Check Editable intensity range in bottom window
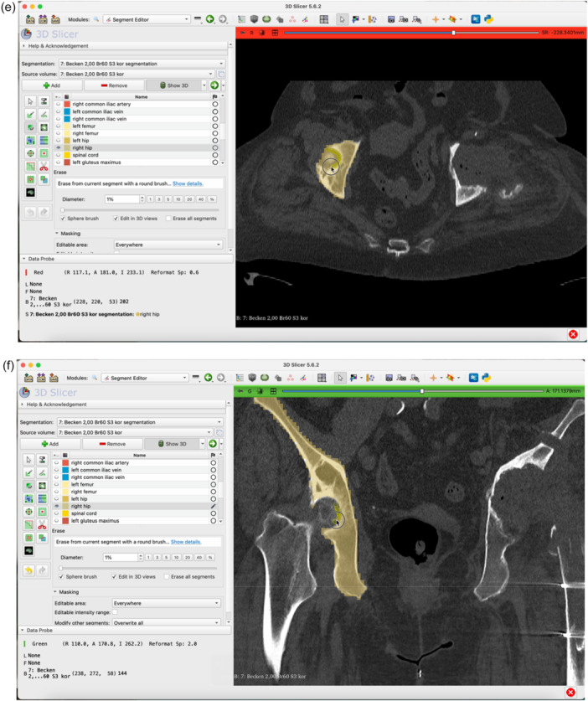The height and width of the screenshot is (701, 588). [x=115, y=612]
